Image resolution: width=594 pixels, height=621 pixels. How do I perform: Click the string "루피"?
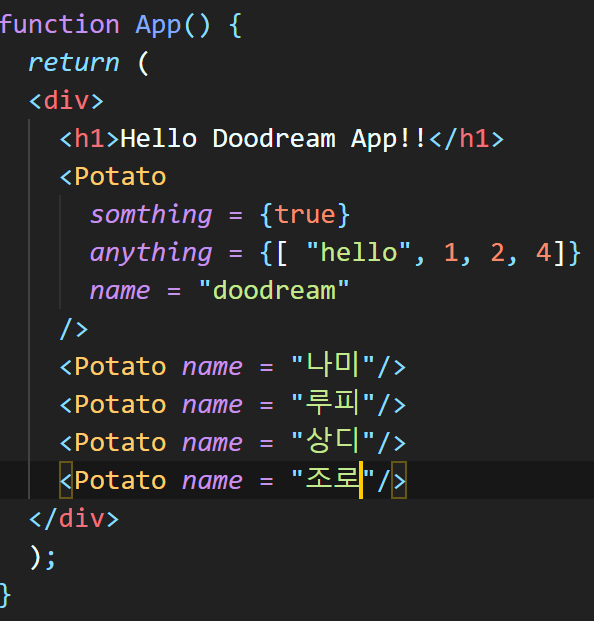(333, 402)
